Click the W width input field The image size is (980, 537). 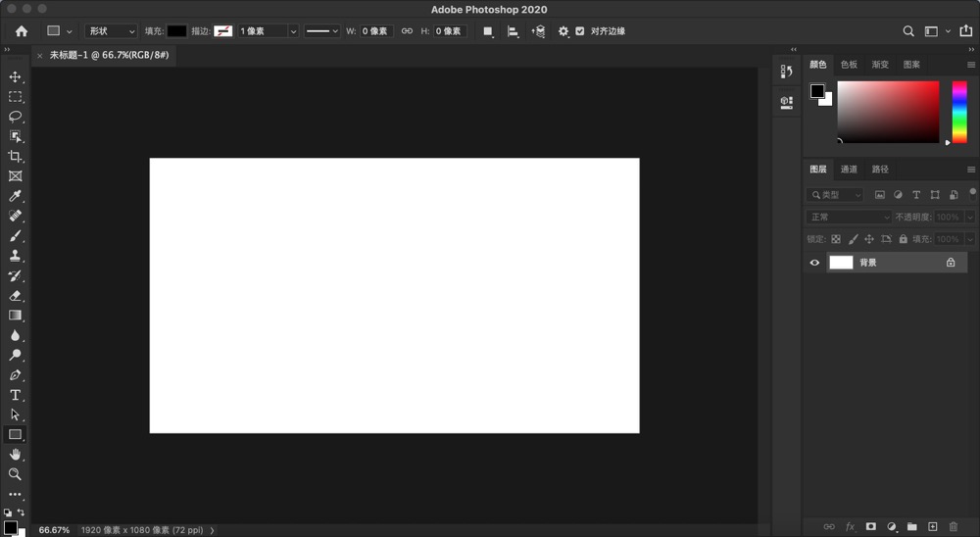click(x=376, y=31)
